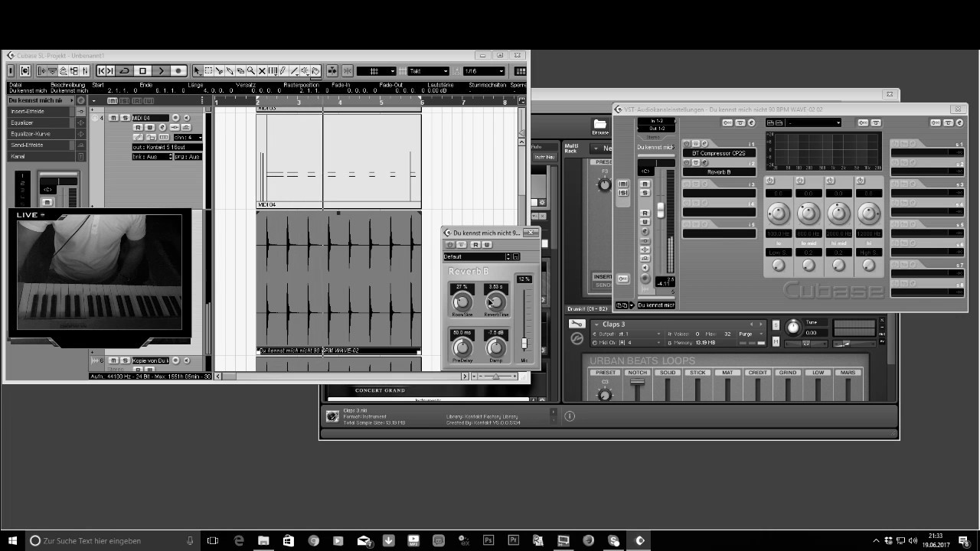
Task: Click the Stop transport button
Action: [142, 71]
